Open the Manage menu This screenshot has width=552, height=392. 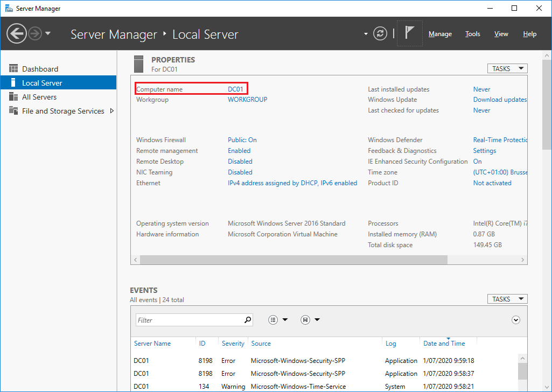[440, 34]
